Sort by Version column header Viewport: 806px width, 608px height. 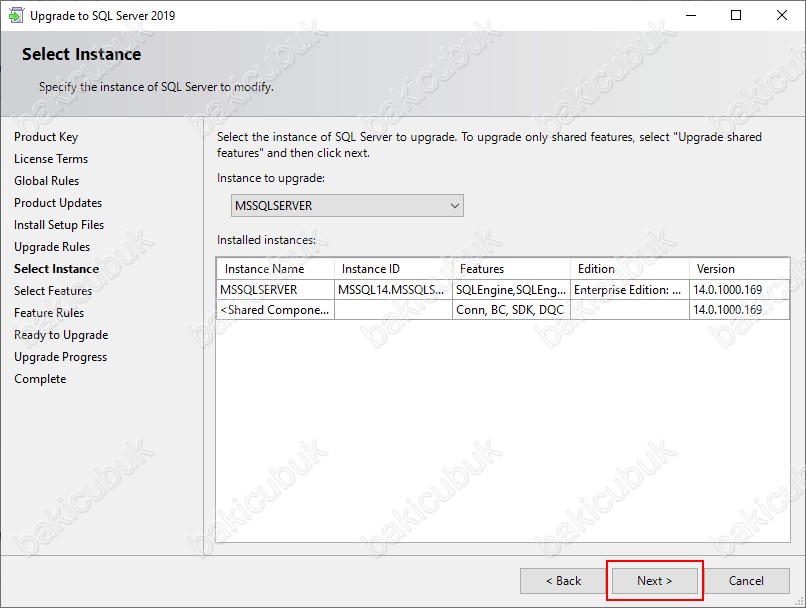click(x=739, y=269)
